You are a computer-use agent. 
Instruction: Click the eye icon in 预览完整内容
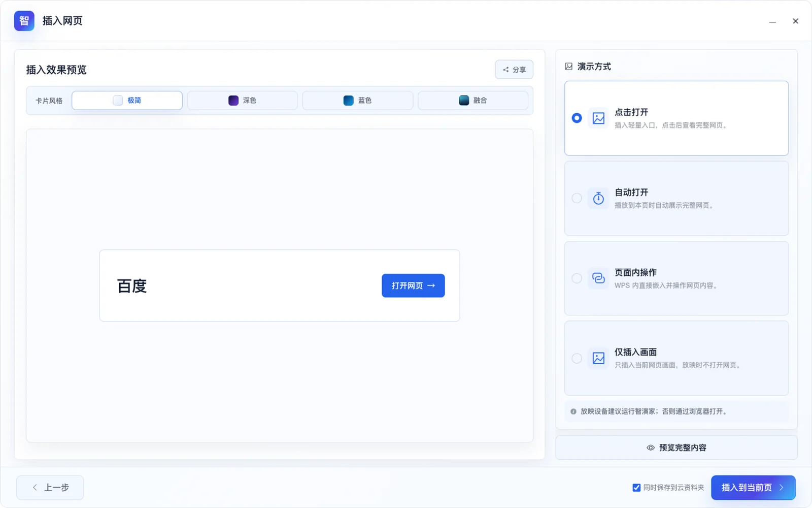tap(651, 448)
